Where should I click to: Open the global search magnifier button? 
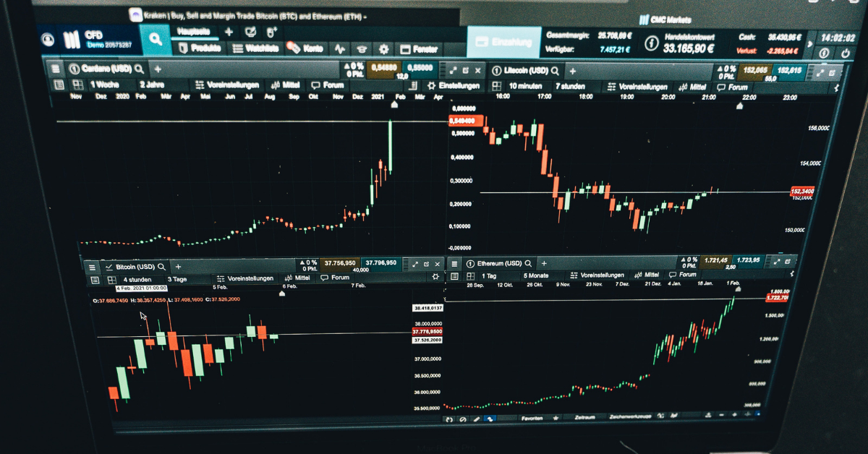tap(156, 40)
